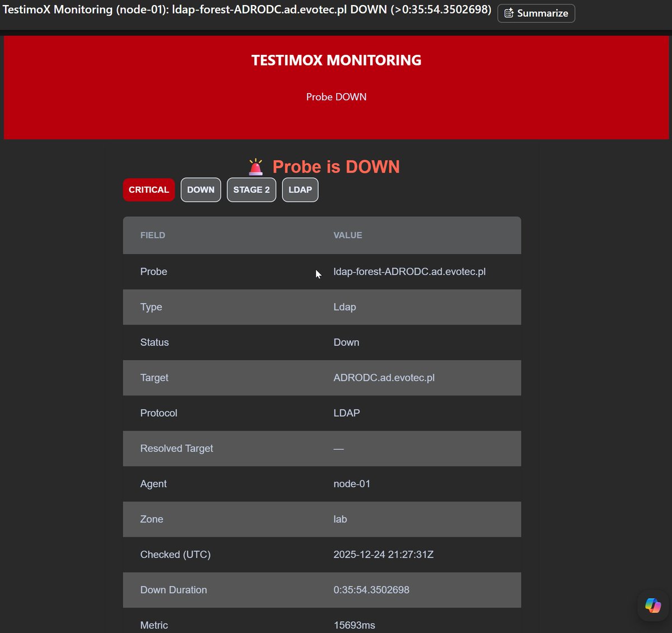
Task: Click the 'Probe is DOWN' heading
Action: click(x=336, y=167)
